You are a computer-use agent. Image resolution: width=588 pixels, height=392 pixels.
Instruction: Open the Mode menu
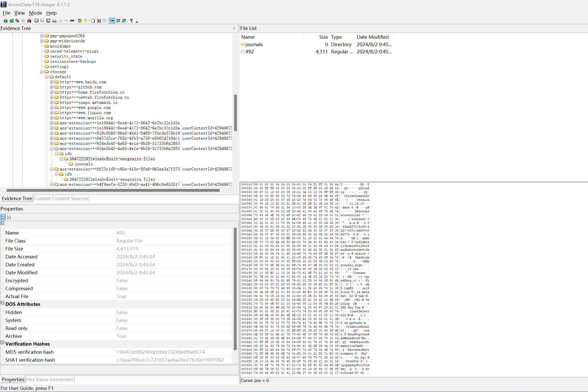35,13
